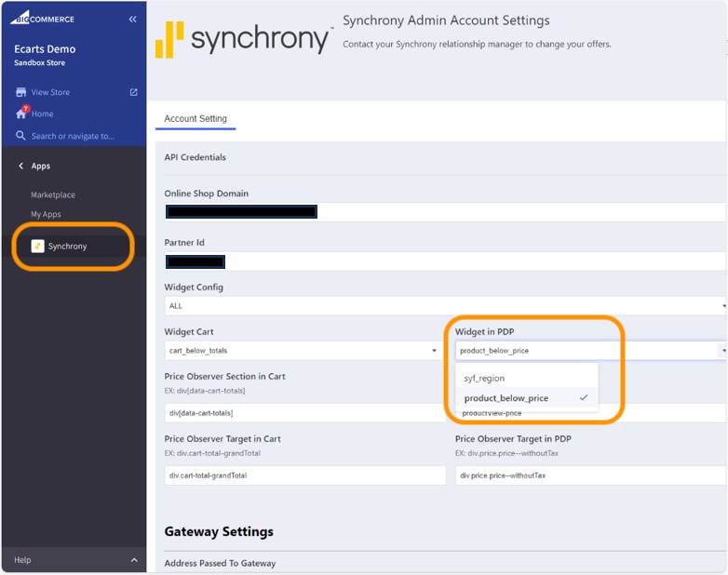Click the search magnifier icon

[20, 136]
